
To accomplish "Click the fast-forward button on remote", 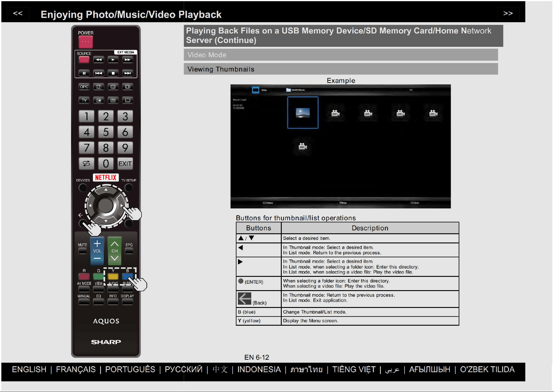I will coord(128,60).
